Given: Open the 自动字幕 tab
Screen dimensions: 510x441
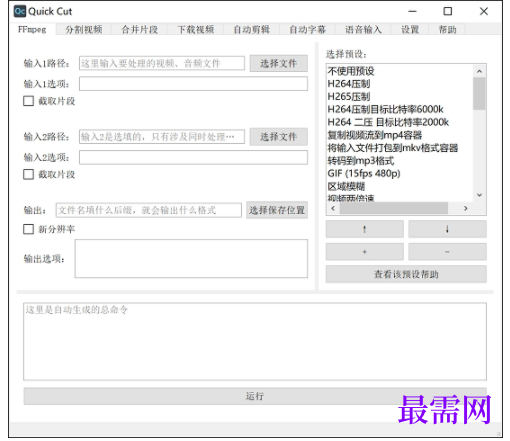Looking at the screenshot, I should click(308, 30).
